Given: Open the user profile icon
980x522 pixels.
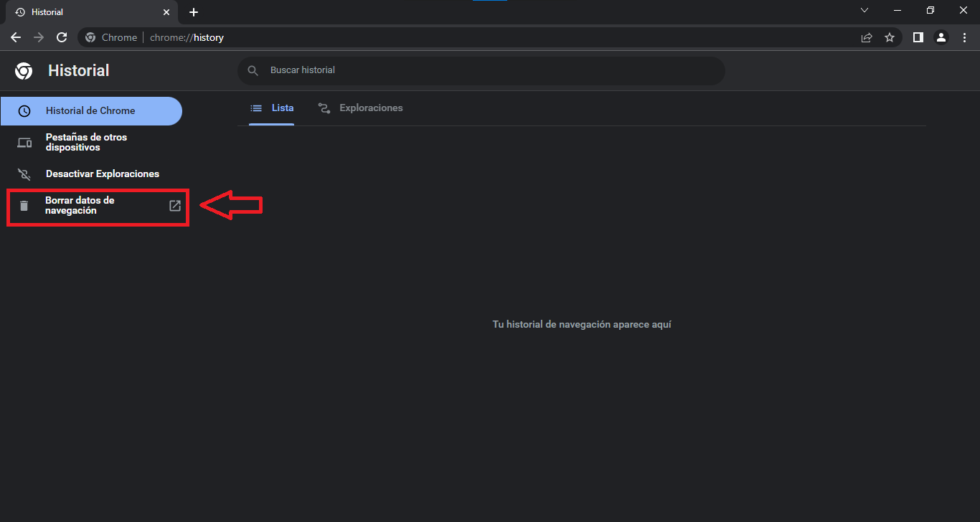Looking at the screenshot, I should coord(941,37).
